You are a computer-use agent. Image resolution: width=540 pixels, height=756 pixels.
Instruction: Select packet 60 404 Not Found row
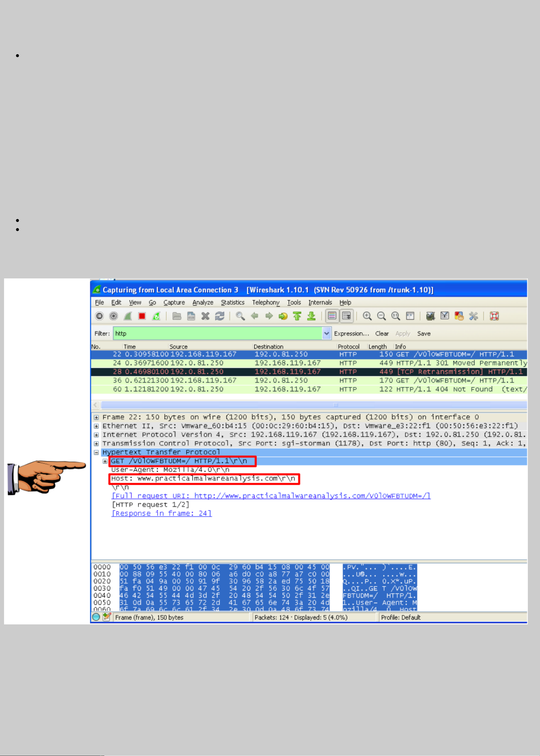pos(299,389)
